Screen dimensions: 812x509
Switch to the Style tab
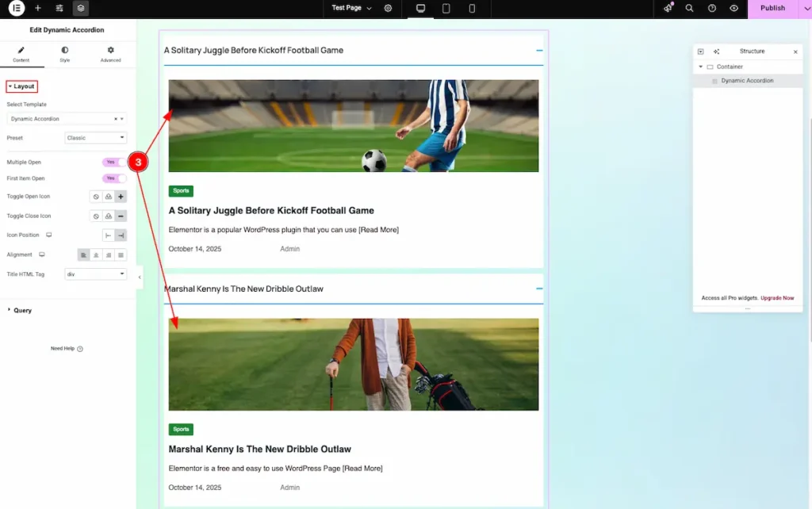pyautogui.click(x=65, y=54)
